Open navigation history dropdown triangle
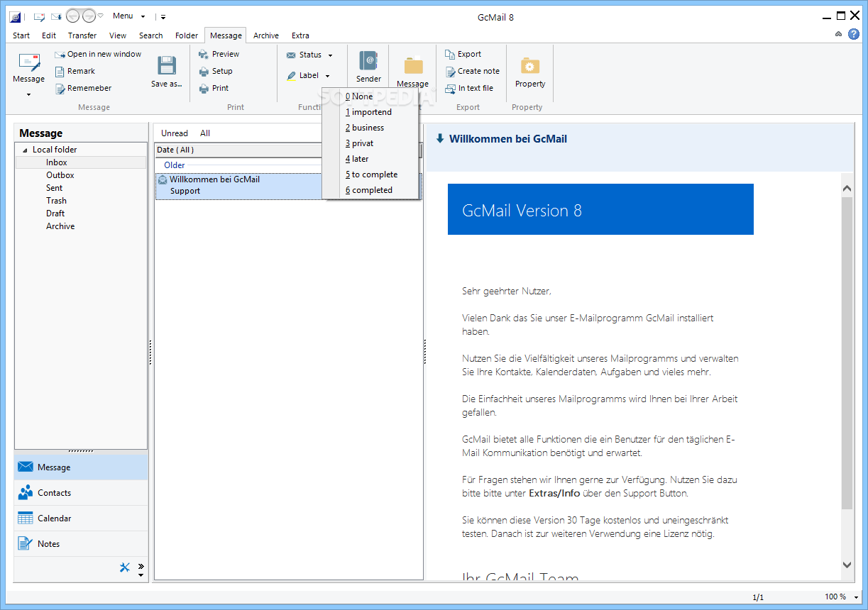Viewport: 868px width, 610px height. click(100, 16)
